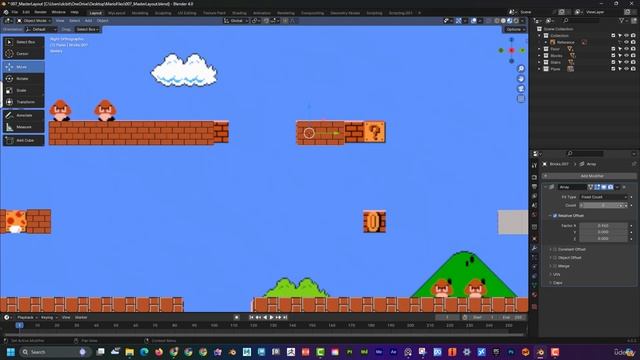Open the Render menu
The width and height of the screenshot is (640, 360).
(40, 12)
